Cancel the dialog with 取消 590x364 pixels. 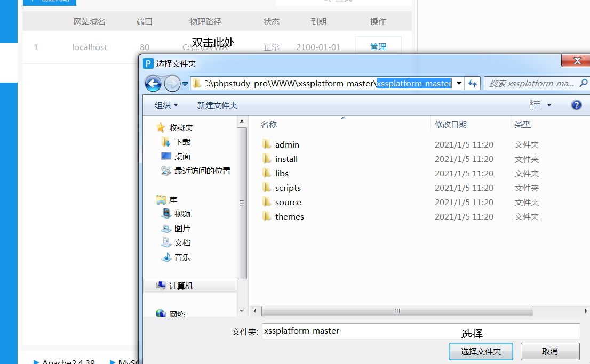pos(550,351)
